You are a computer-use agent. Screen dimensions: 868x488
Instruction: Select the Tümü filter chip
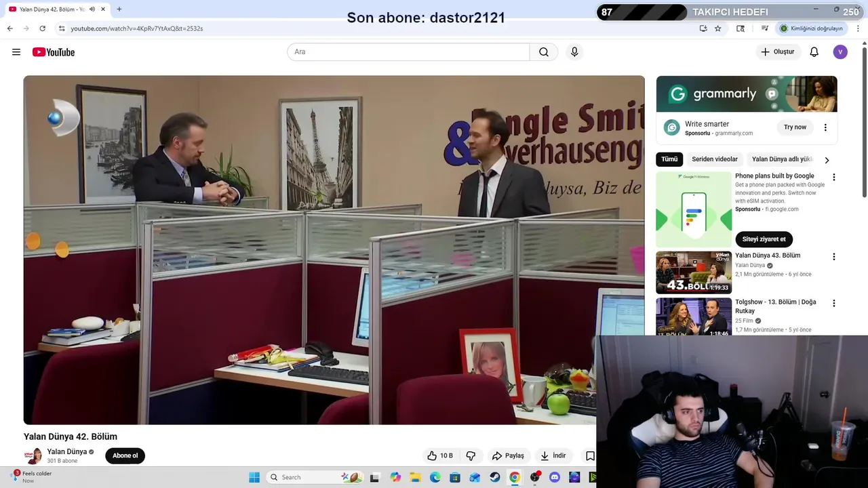pyautogui.click(x=669, y=159)
